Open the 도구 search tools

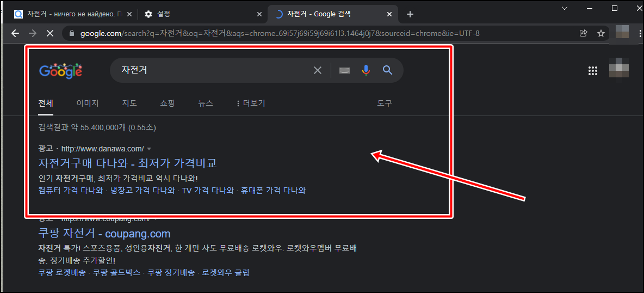point(385,103)
